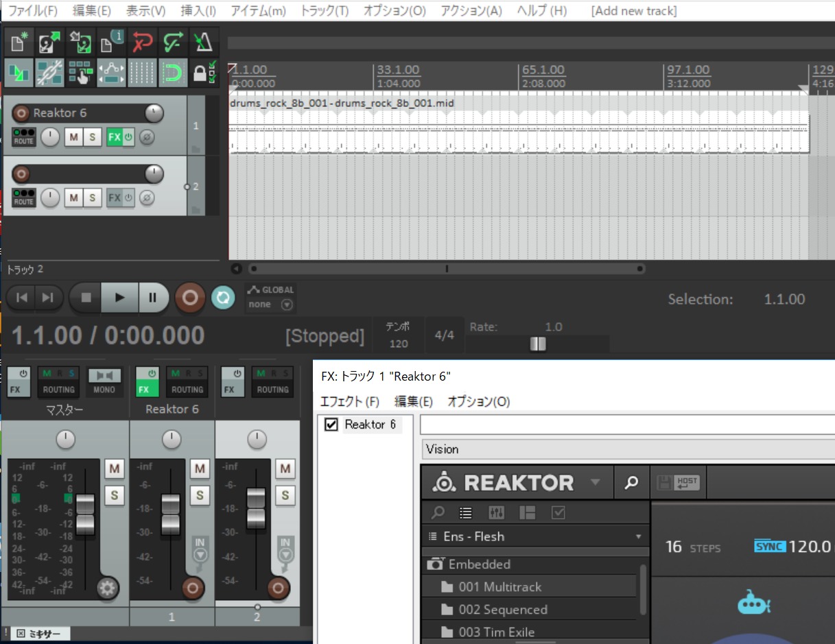
Task: Click the green Redo arrow icon
Action: pos(174,43)
